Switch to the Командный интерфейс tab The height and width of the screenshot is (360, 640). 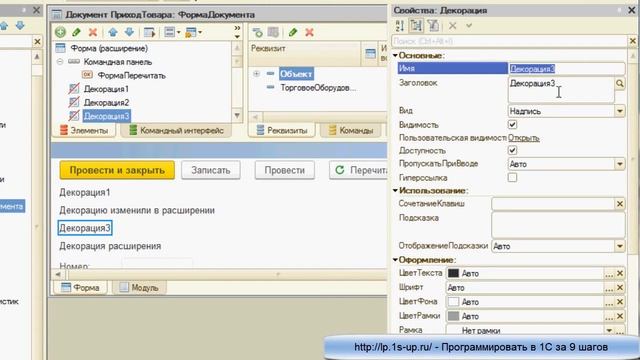pos(176,131)
